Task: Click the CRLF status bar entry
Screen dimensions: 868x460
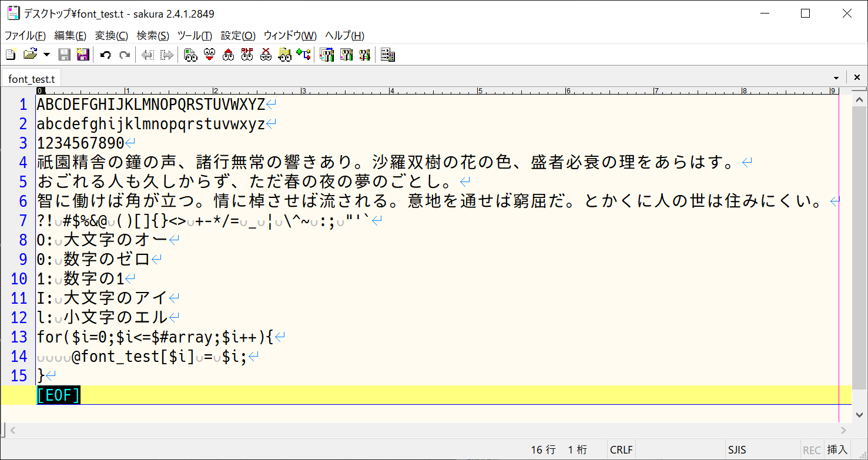Action: pyautogui.click(x=621, y=450)
